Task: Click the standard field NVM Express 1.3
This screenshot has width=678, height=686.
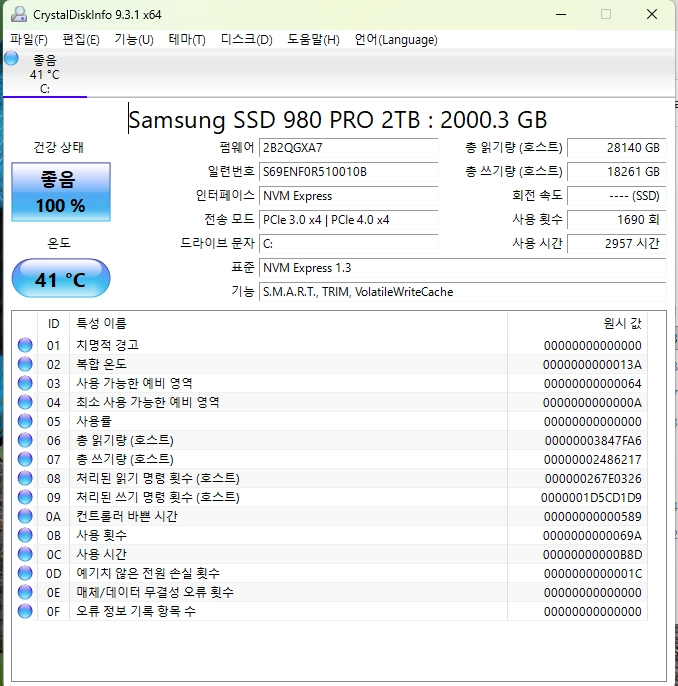Action: tap(463, 268)
